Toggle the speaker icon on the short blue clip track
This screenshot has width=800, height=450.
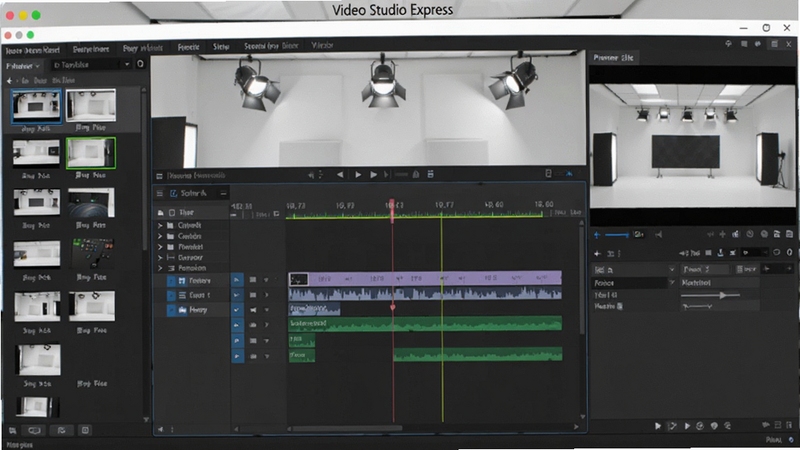point(253,310)
